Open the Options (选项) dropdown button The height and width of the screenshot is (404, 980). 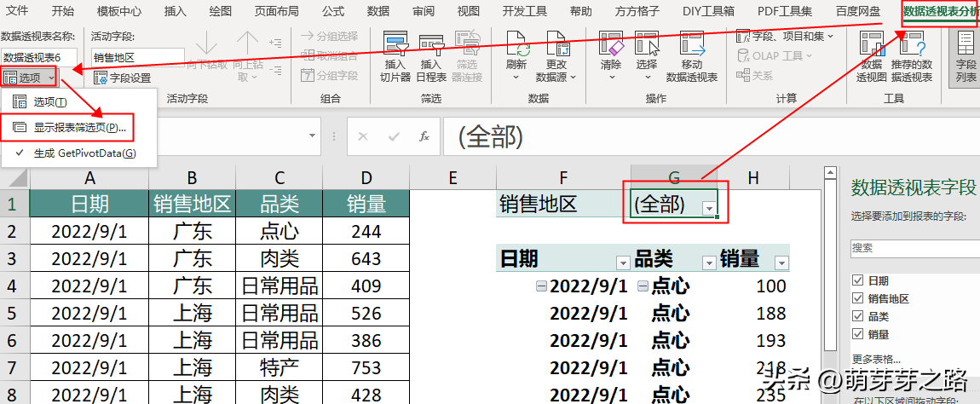click(x=29, y=78)
